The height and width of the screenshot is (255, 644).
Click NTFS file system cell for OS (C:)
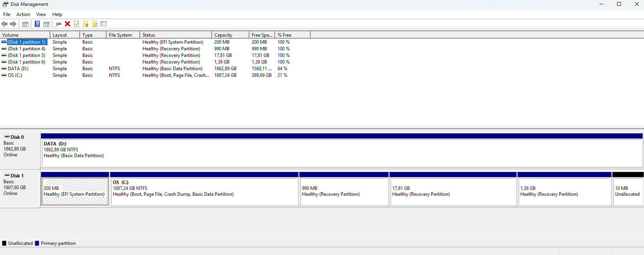pyautogui.click(x=114, y=75)
